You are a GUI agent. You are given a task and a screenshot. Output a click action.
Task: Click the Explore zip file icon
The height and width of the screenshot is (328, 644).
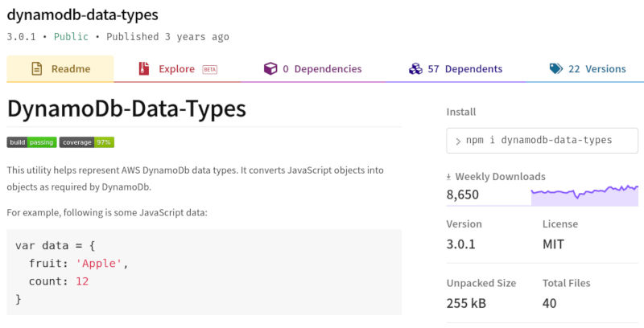click(x=144, y=68)
